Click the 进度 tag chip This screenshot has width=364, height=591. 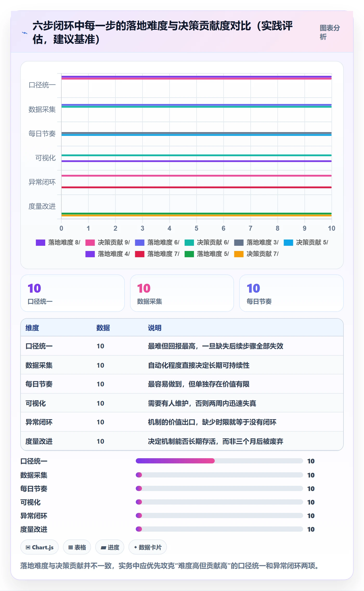pyautogui.click(x=110, y=547)
